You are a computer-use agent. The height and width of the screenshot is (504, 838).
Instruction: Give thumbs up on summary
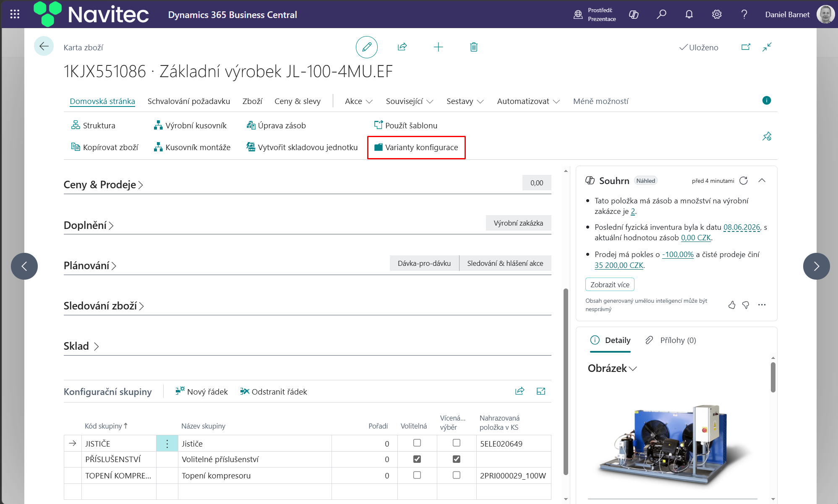pyautogui.click(x=732, y=305)
